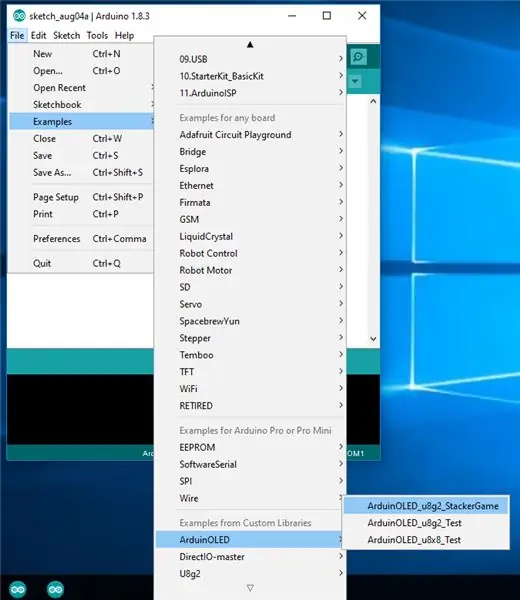Expand the Sketchbook submenu

(x=81, y=104)
